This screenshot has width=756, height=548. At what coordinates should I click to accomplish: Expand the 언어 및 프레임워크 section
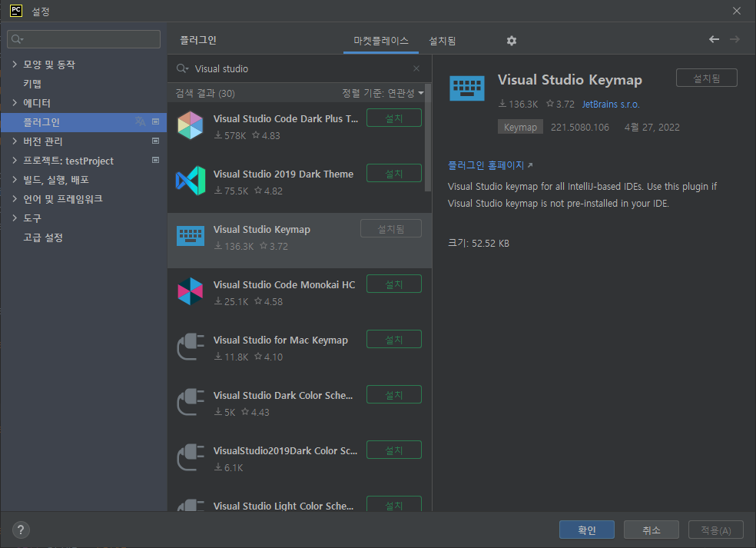15,199
